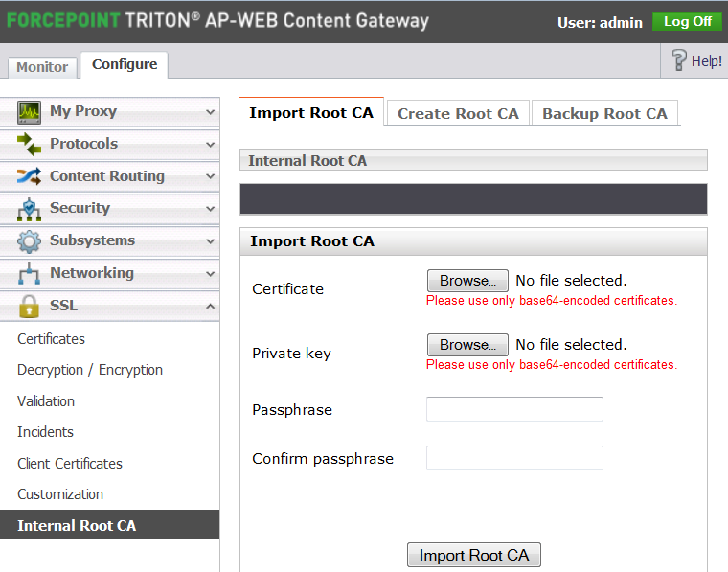728x572 pixels.
Task: Expand the Security section chevron
Action: [x=211, y=209]
